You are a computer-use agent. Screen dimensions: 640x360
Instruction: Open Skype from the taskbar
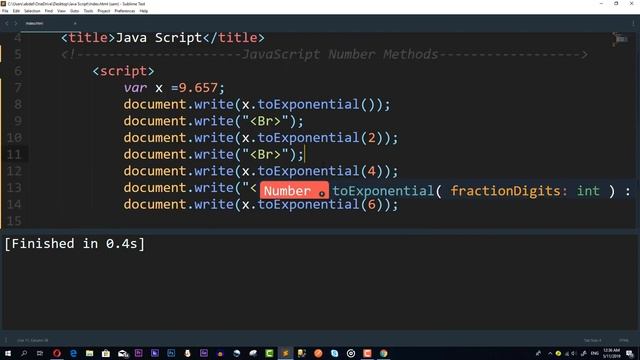coord(334,353)
